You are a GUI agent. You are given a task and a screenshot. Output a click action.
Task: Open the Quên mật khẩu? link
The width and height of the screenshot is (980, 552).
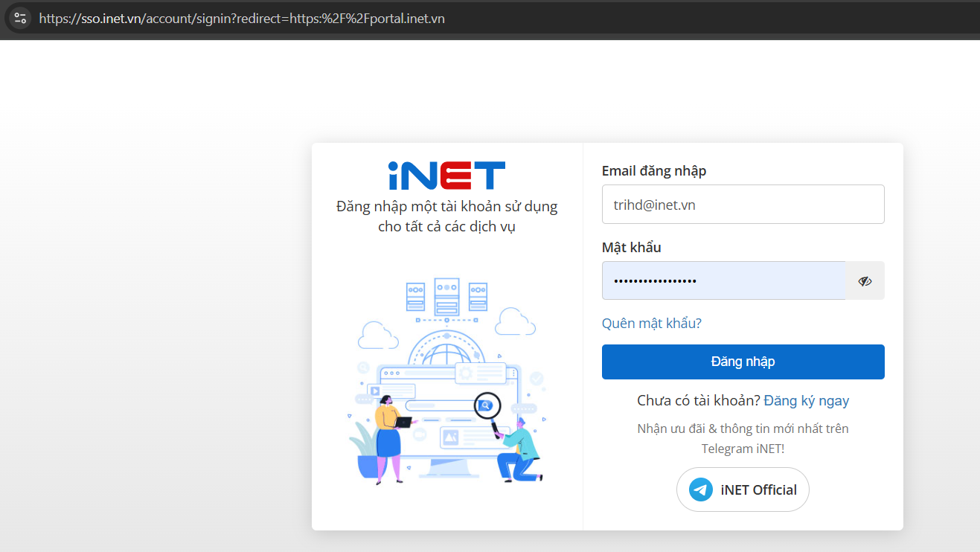(x=652, y=323)
